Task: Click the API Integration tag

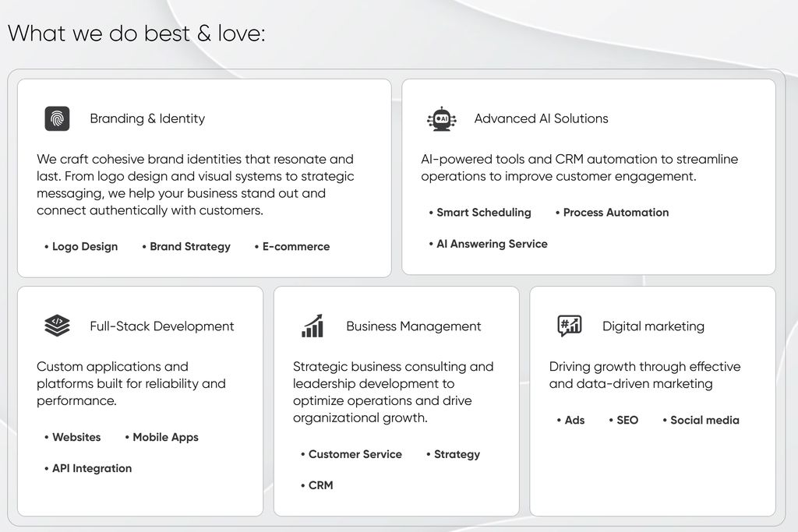Action: [x=91, y=469]
